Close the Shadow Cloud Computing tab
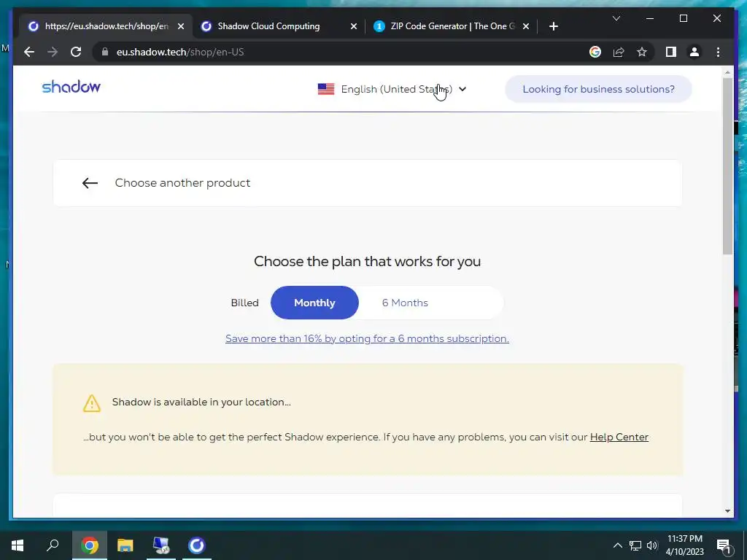 [x=354, y=26]
